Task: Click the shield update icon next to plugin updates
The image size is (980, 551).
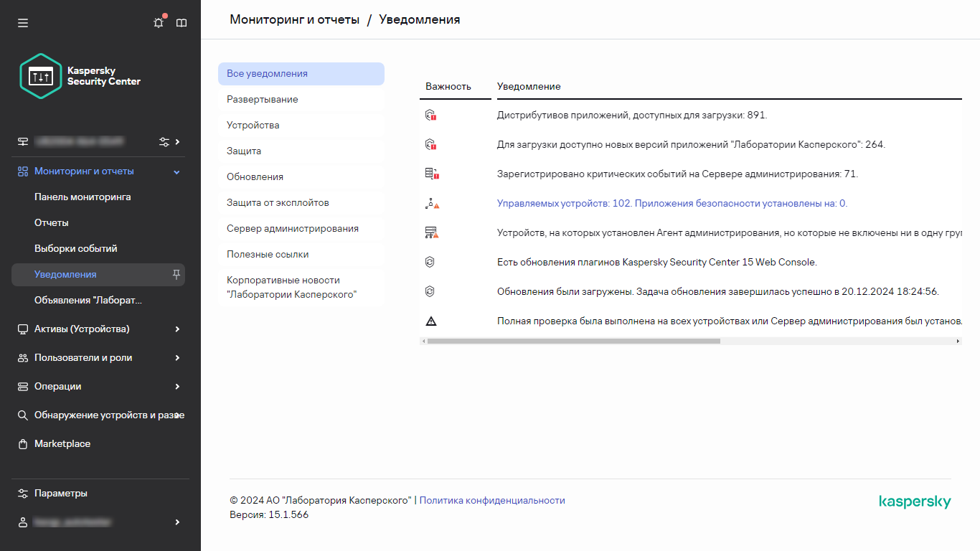Action: (431, 262)
